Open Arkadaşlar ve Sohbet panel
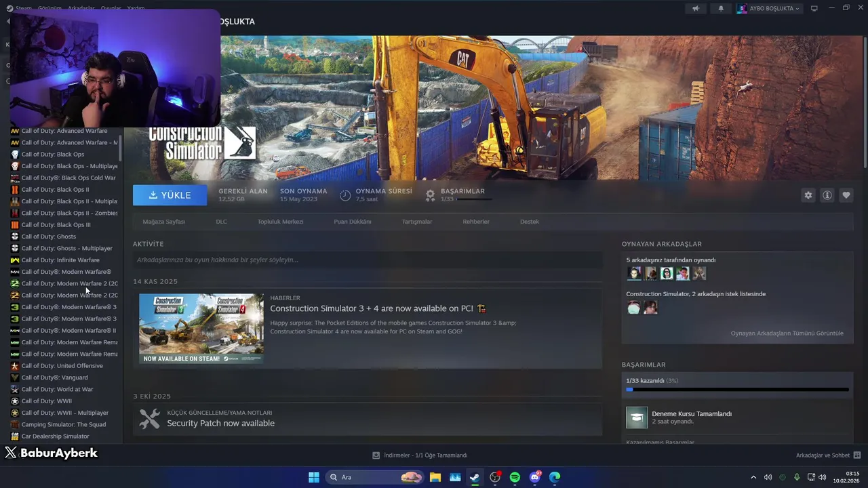This screenshot has height=488, width=868. point(828,455)
